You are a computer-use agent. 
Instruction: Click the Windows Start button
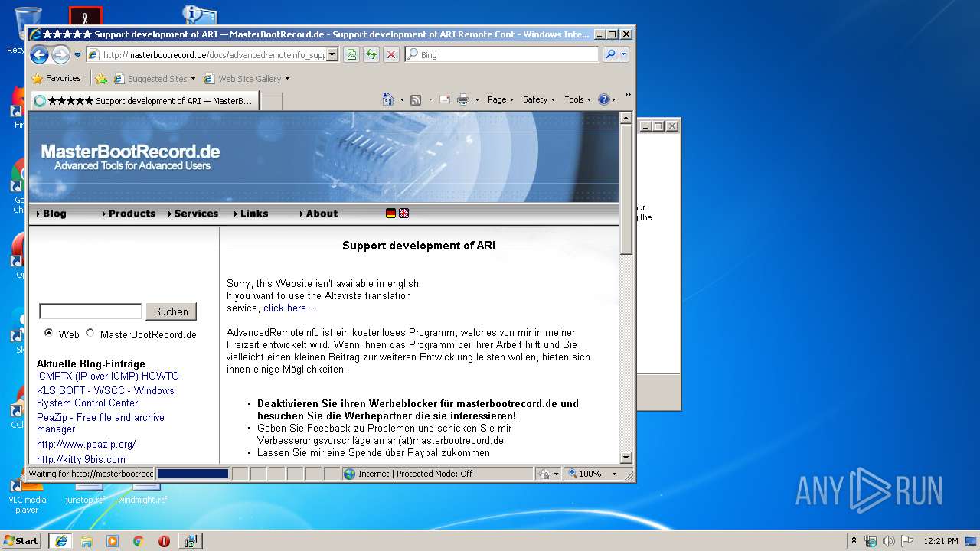tap(21, 540)
